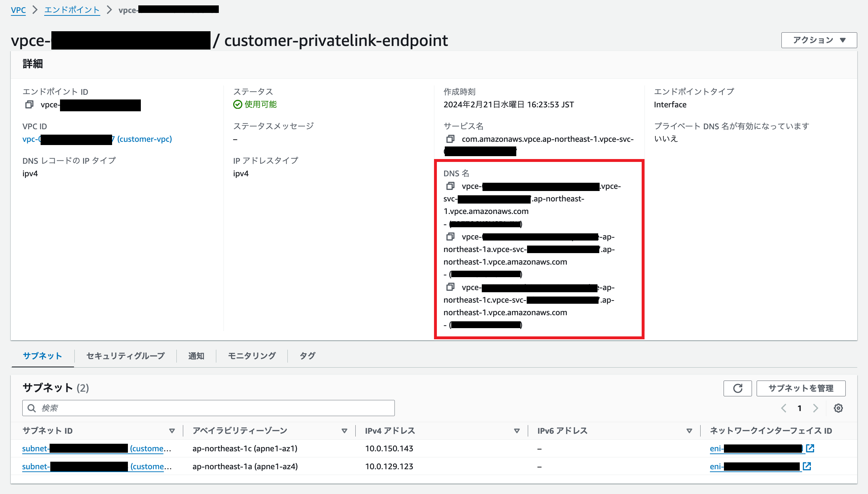This screenshot has height=494, width=868.
Task: Open external link icon for second eni
Action: point(807,466)
